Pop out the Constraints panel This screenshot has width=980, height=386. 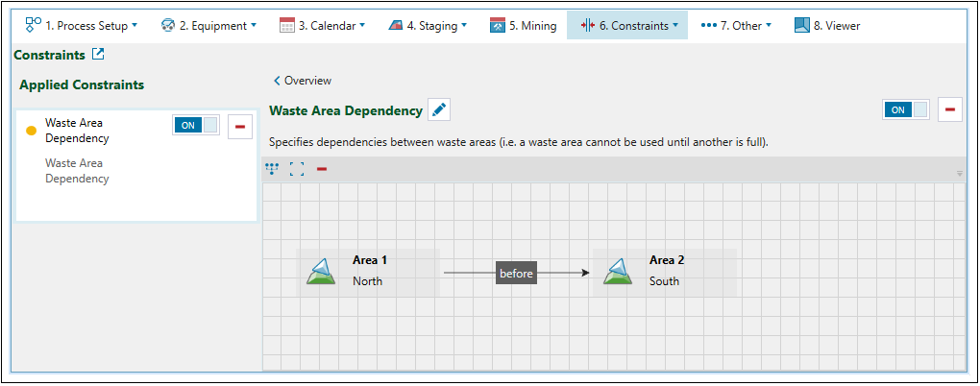[98, 55]
